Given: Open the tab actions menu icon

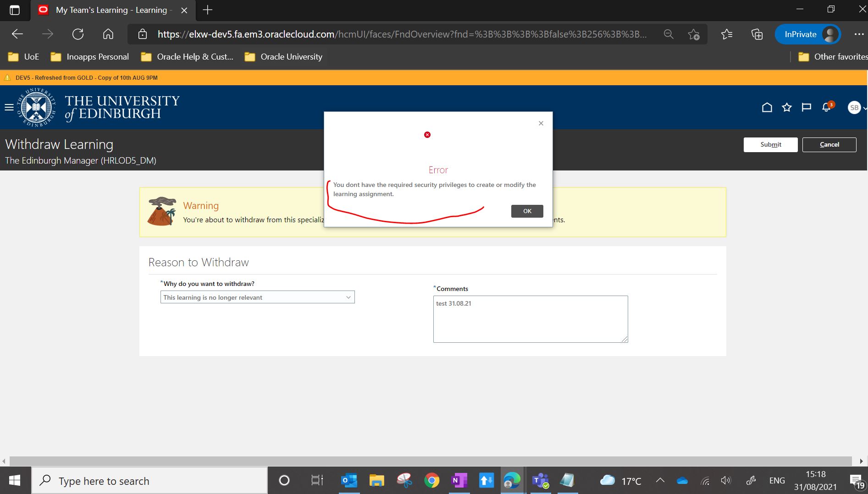Looking at the screenshot, I should (15, 10).
